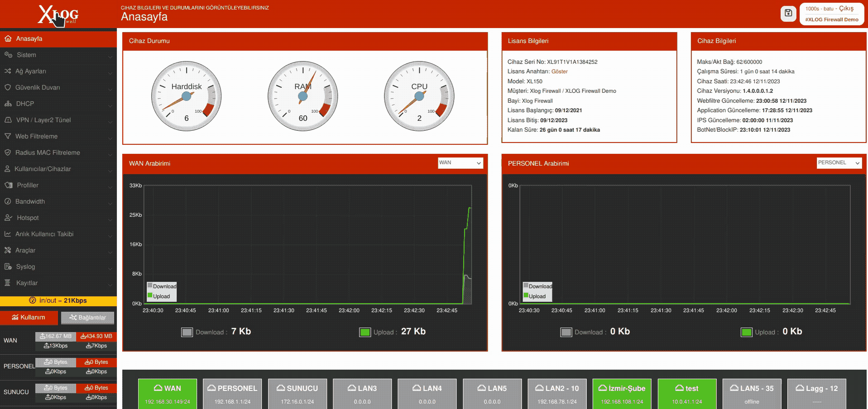868x409 pixels.
Task: Open the WAN interface dropdown
Action: (x=460, y=163)
